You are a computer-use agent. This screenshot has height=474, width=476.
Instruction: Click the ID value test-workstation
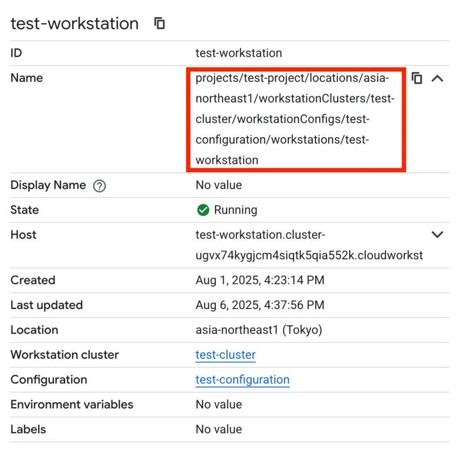coord(238,53)
